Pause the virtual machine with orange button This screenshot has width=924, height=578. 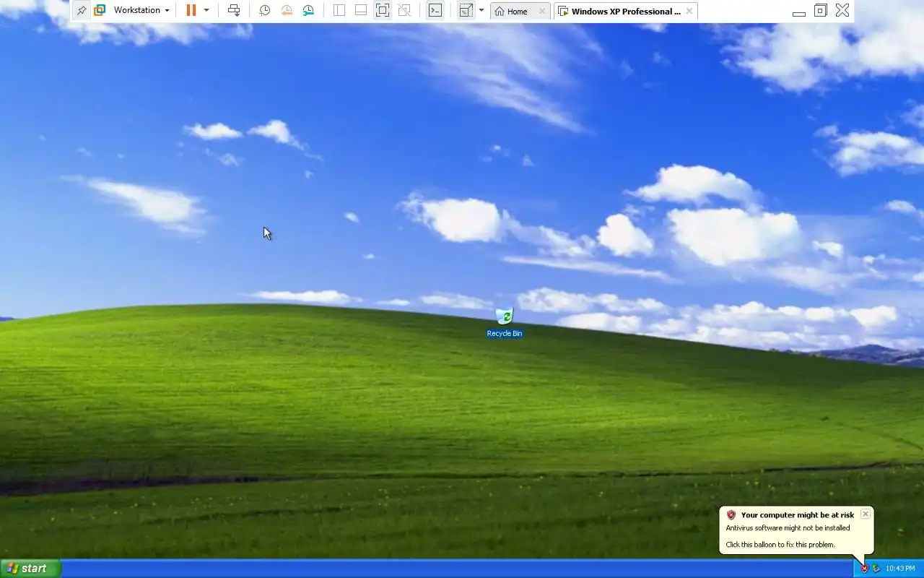191,10
